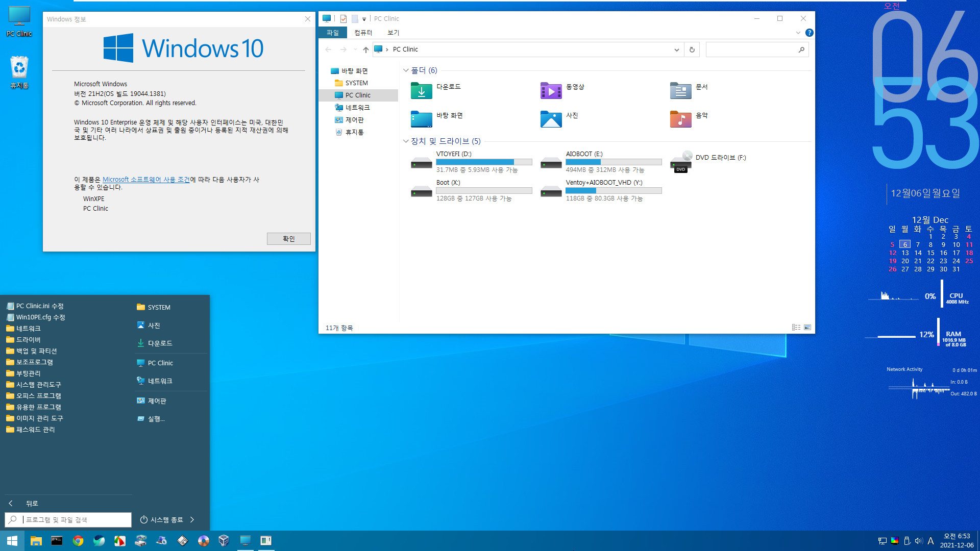Click the 프로그램 및 파일 검색 field
The image size is (980, 551).
coord(68,519)
